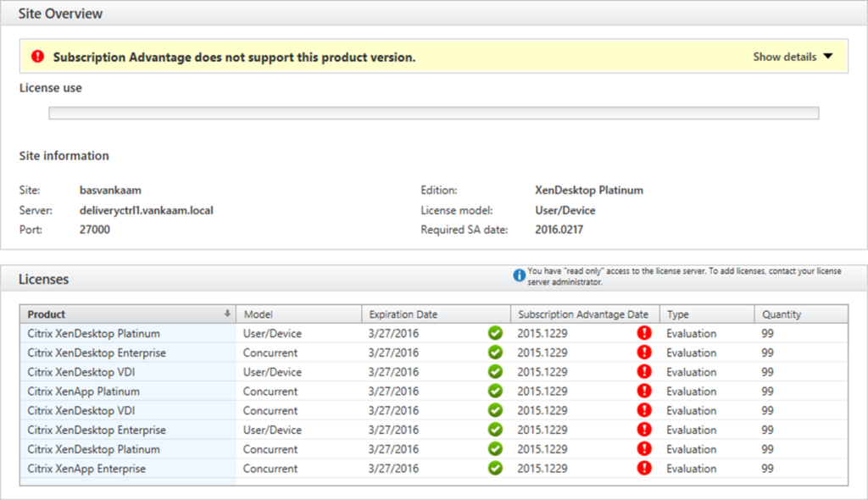Image resolution: width=868 pixels, height=500 pixels.
Task: Click red alert for XenApp Platinum row
Action: tap(644, 391)
